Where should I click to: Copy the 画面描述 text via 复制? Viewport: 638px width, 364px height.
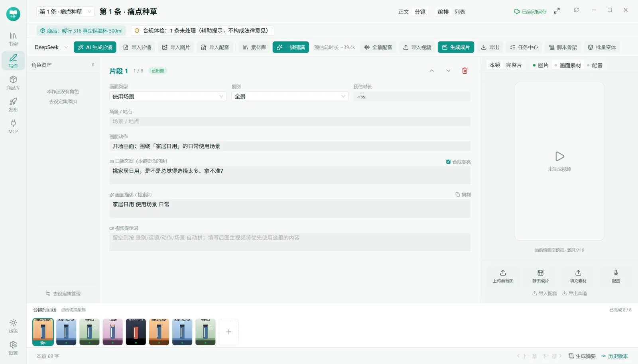click(463, 195)
